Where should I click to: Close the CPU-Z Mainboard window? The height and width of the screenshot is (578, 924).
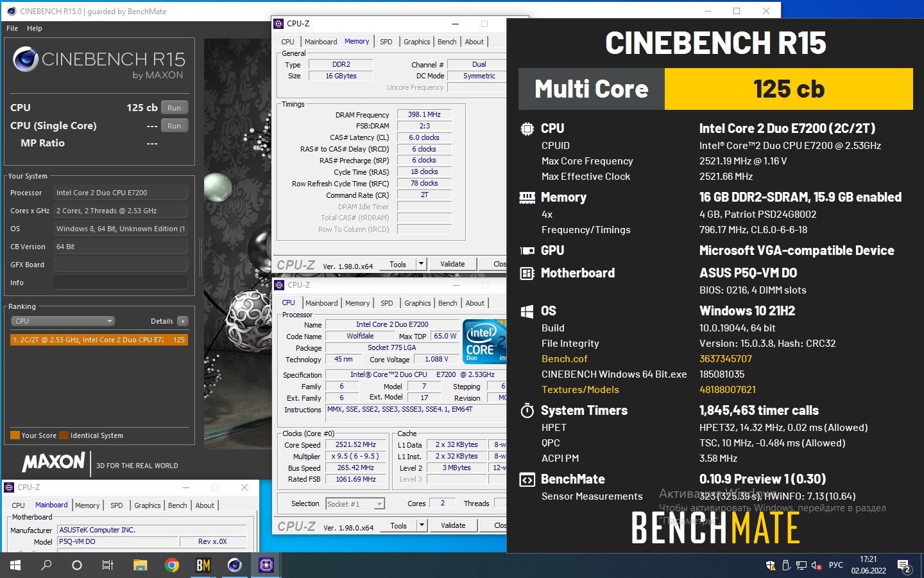pyautogui.click(x=244, y=487)
